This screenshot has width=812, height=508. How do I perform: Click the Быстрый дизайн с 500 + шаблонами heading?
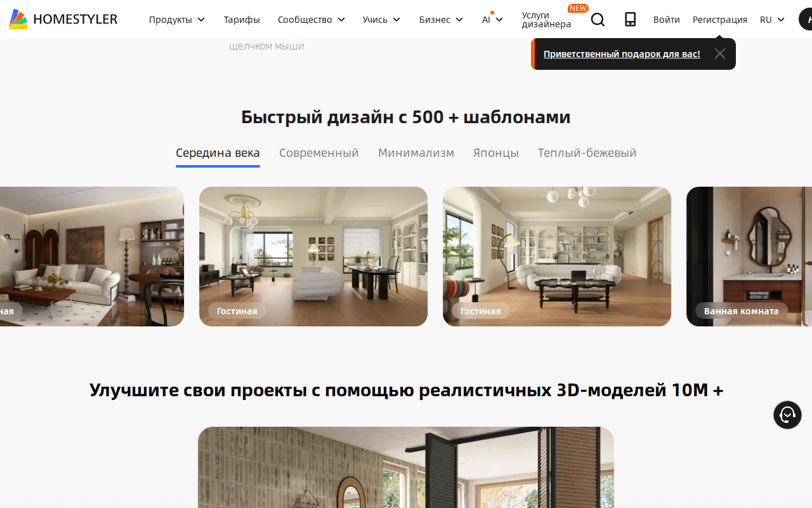[x=406, y=117]
